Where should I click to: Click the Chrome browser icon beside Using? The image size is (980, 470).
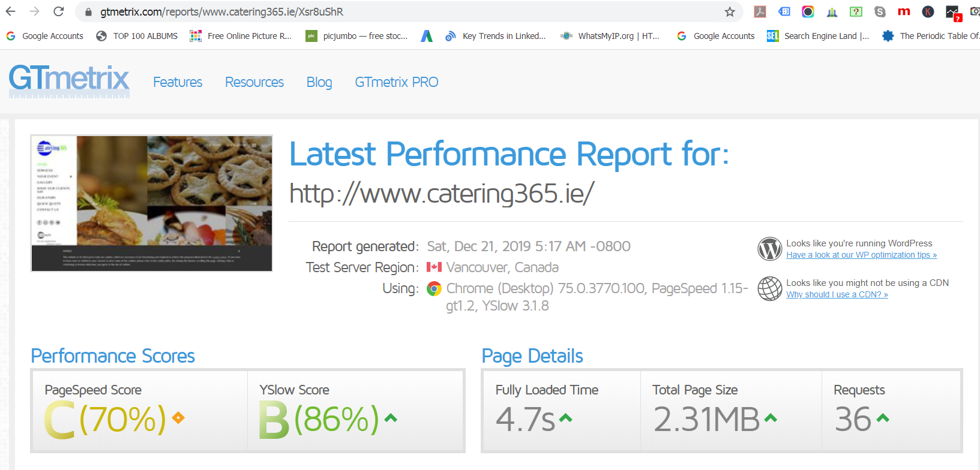(x=434, y=289)
